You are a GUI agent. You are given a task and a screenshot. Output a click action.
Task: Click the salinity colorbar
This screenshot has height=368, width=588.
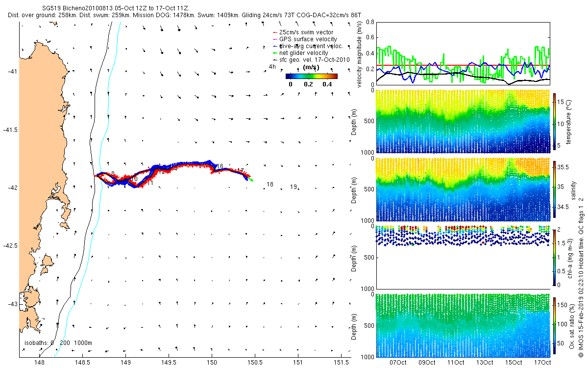pyautogui.click(x=555, y=189)
